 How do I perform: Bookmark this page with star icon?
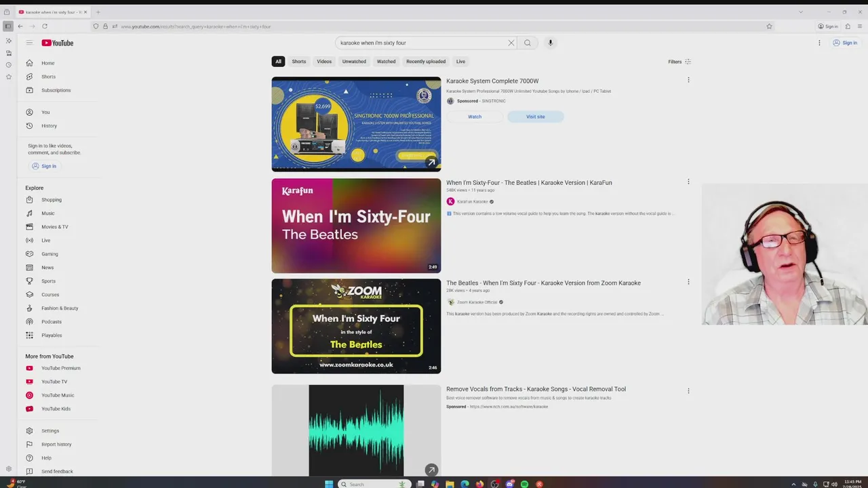[x=769, y=26]
